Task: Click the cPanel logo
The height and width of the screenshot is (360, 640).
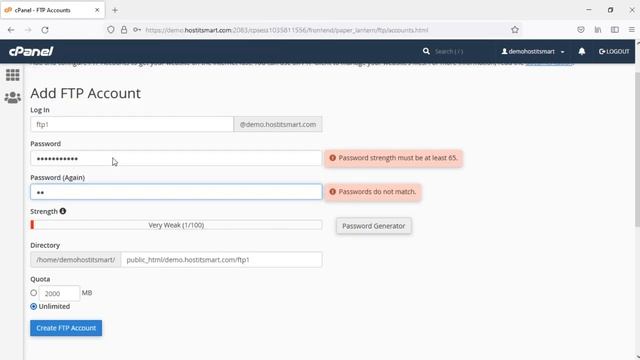Action: (31, 51)
